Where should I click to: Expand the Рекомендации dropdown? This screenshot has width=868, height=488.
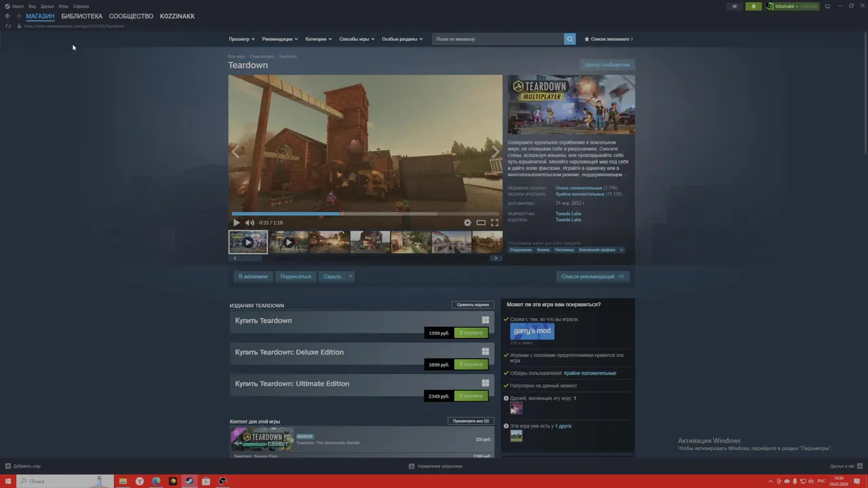(280, 39)
